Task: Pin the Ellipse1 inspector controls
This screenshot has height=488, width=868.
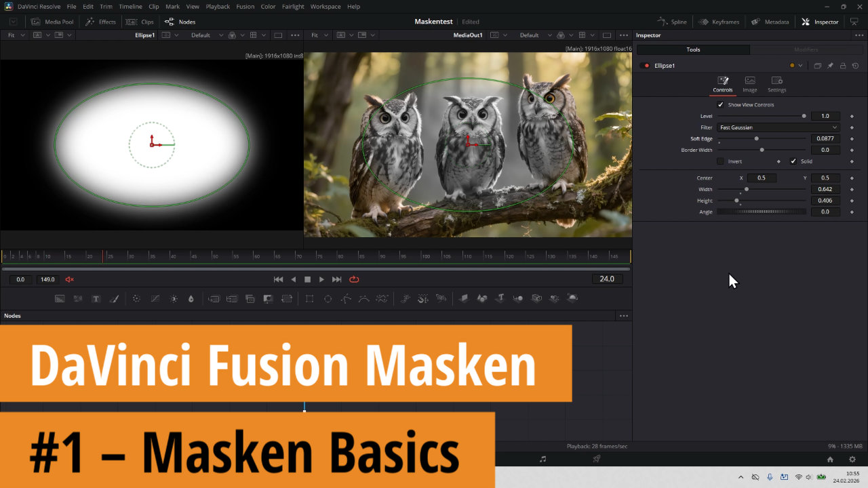Action: (x=830, y=66)
